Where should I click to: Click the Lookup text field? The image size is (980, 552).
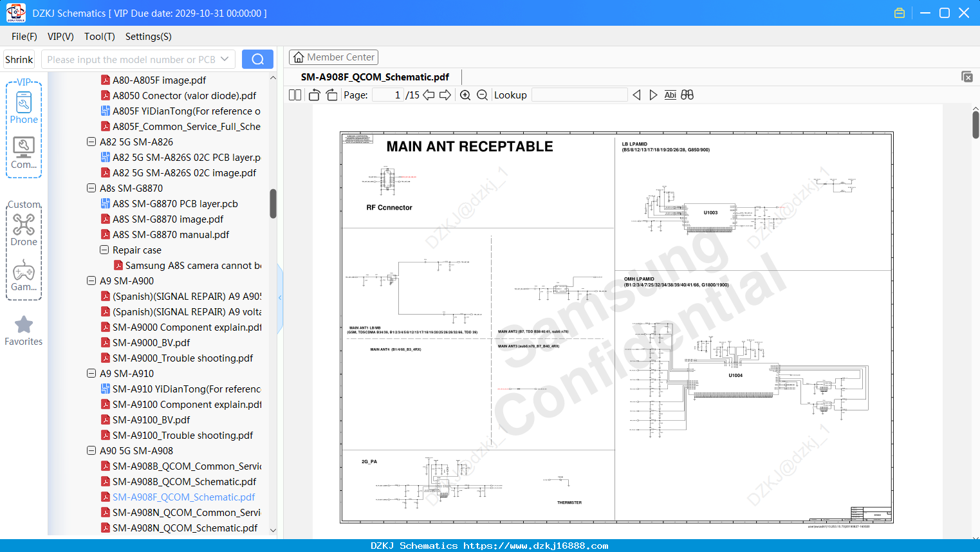[x=580, y=95]
